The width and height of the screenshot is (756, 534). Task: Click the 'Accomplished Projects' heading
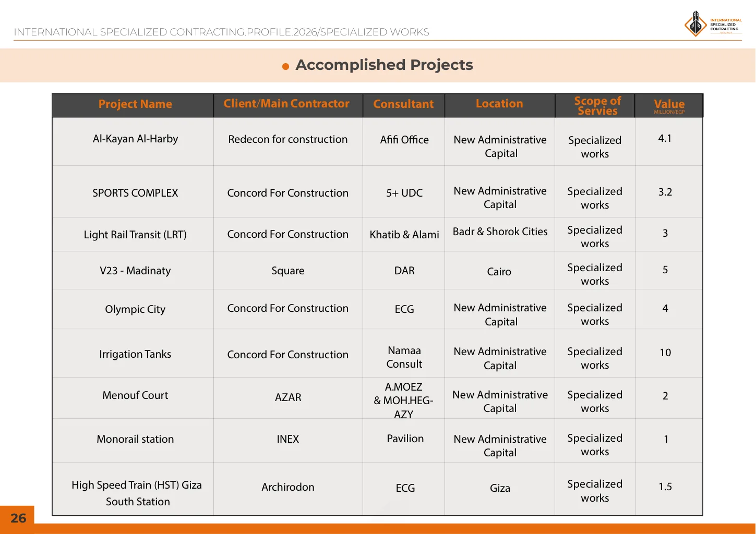pos(384,65)
